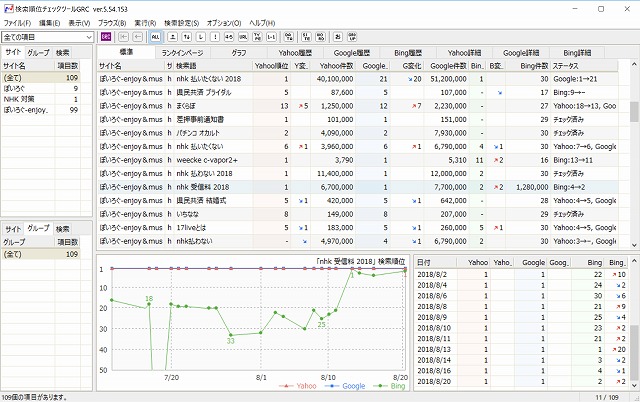Click the main table scroll down arrow
Viewport: 640px width, 402px height.
tap(634, 245)
